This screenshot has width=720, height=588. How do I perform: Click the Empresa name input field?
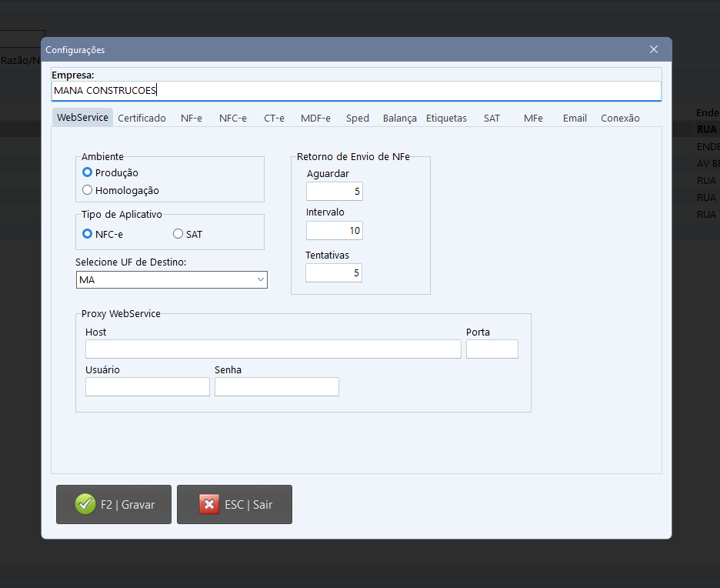tap(355, 91)
